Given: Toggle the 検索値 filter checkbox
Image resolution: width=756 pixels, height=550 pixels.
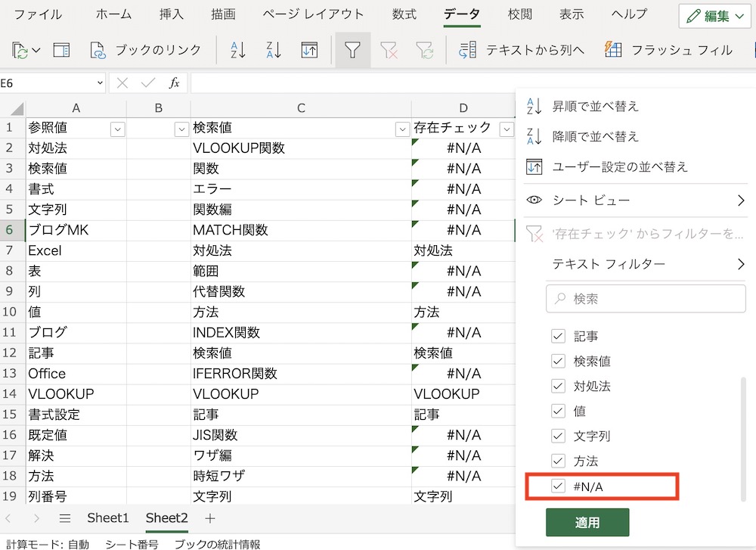Looking at the screenshot, I should coord(558,362).
